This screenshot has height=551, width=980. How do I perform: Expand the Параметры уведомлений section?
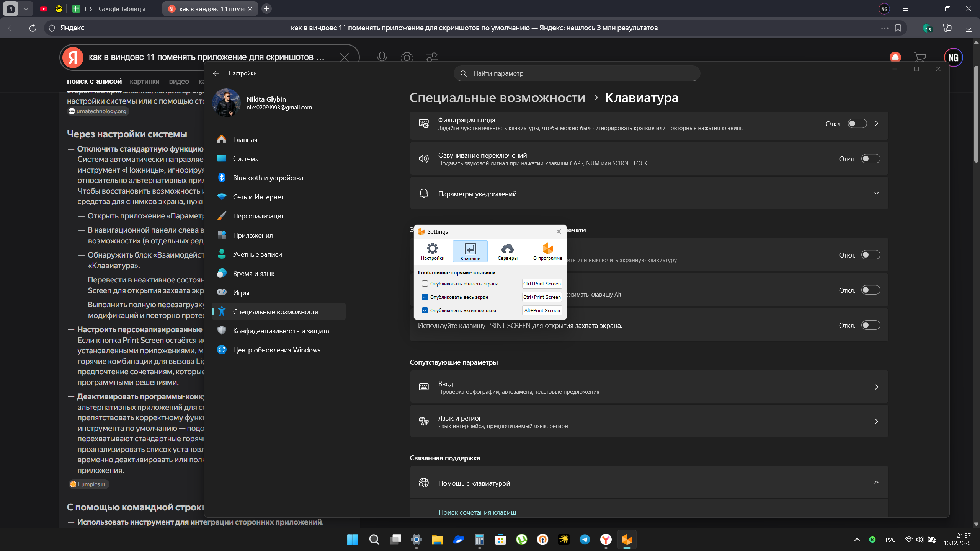pyautogui.click(x=876, y=193)
